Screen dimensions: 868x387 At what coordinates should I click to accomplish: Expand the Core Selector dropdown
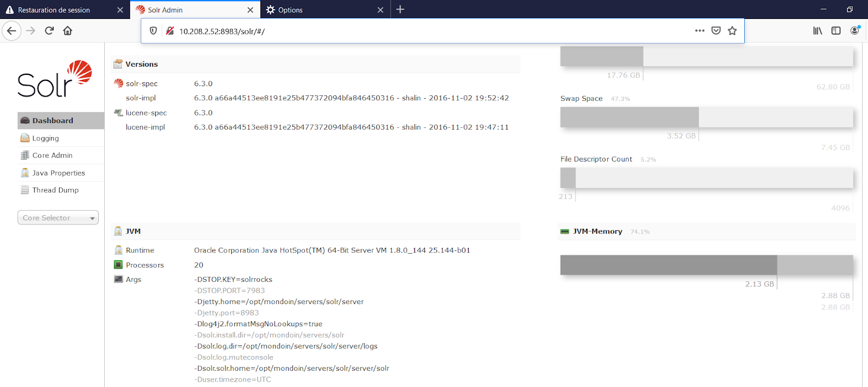point(58,218)
